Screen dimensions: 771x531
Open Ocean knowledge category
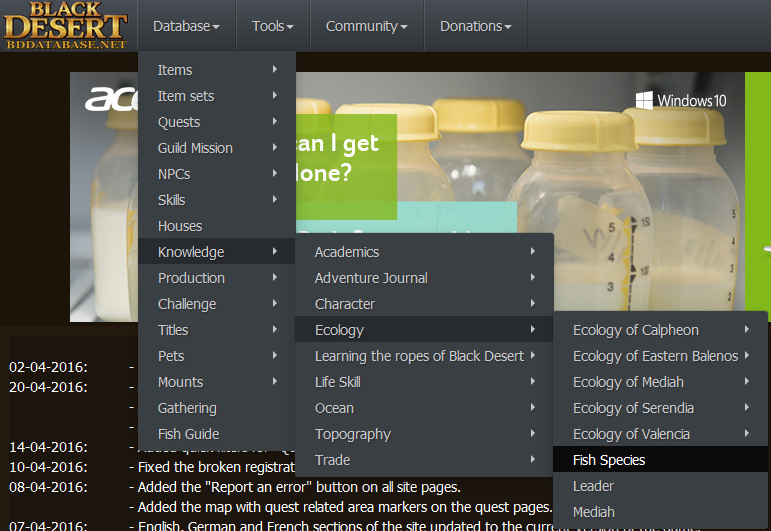[x=424, y=408]
